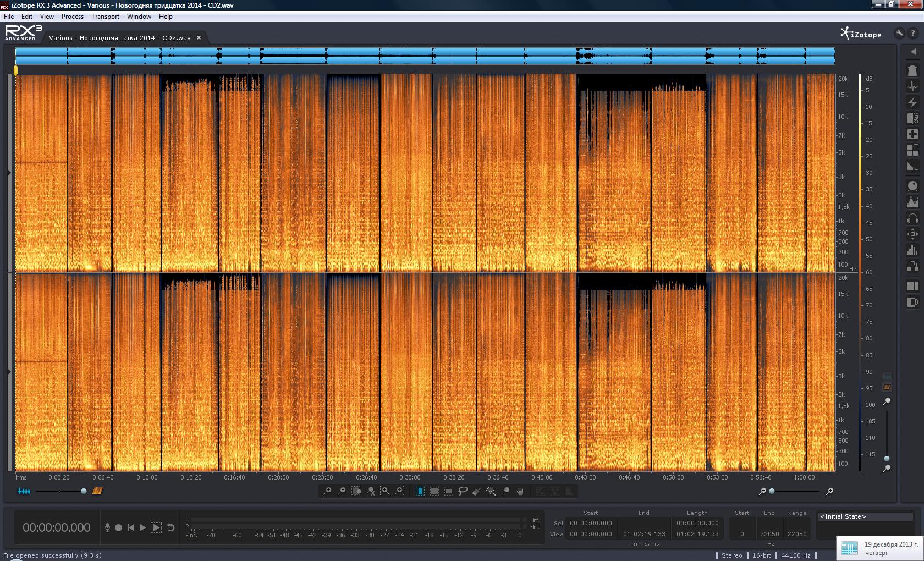This screenshot has width=924, height=561.
Task: Click the view End time field
Action: point(644,534)
